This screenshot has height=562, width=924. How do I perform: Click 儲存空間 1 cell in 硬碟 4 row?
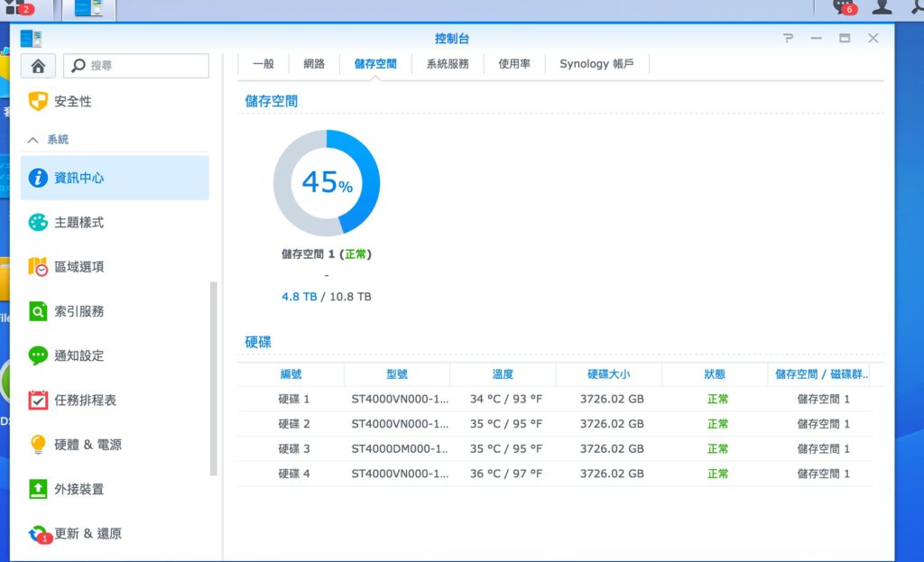tap(823, 473)
